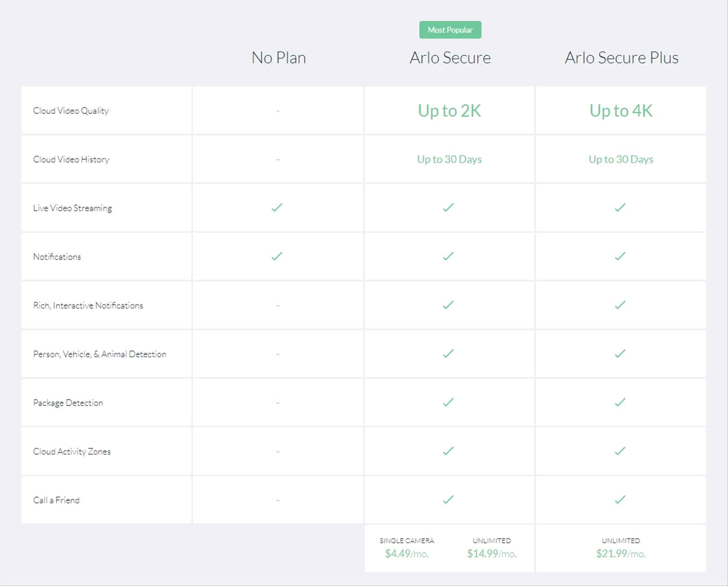Click Notifications checkmark under Arlo Secure Plus

[x=620, y=256]
